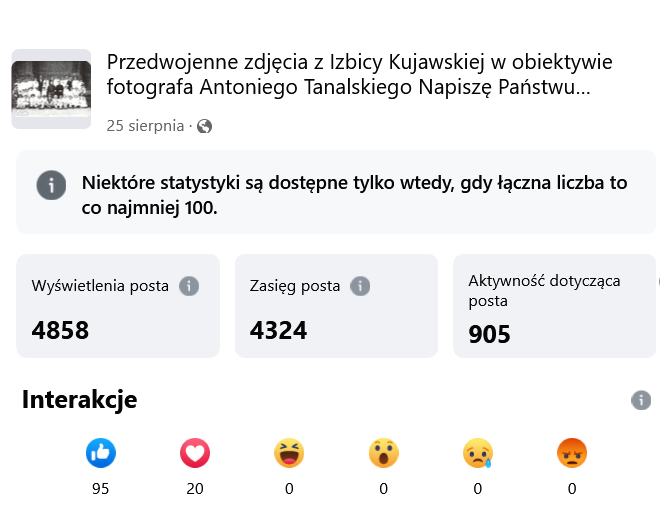The height and width of the screenshot is (505, 660).
Task: Open the post photo thumbnail
Action: tap(51, 89)
